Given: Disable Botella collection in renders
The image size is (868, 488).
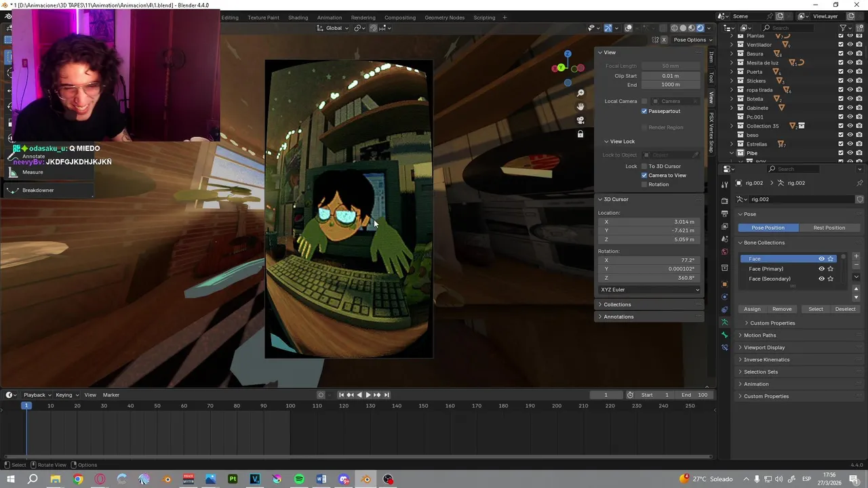Looking at the screenshot, I should pos(859,99).
